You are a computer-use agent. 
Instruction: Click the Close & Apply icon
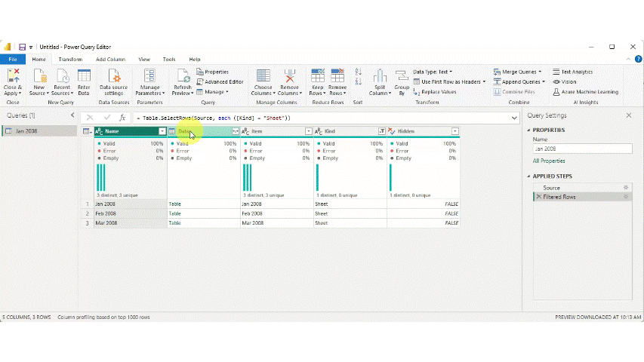tap(13, 76)
